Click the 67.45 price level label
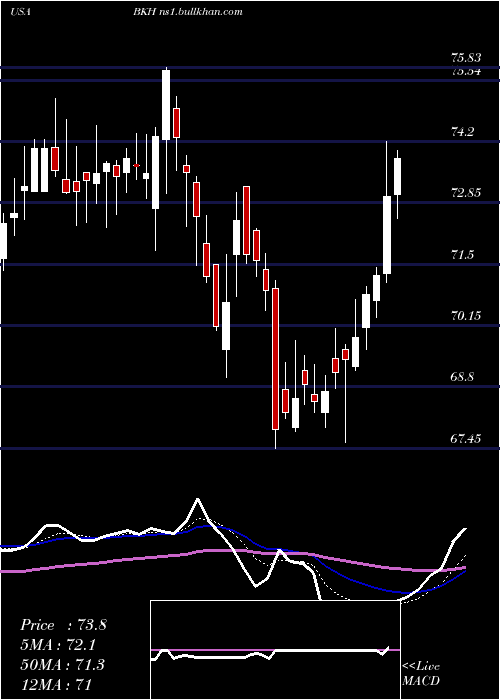This screenshot has width=500, height=700. (466, 439)
